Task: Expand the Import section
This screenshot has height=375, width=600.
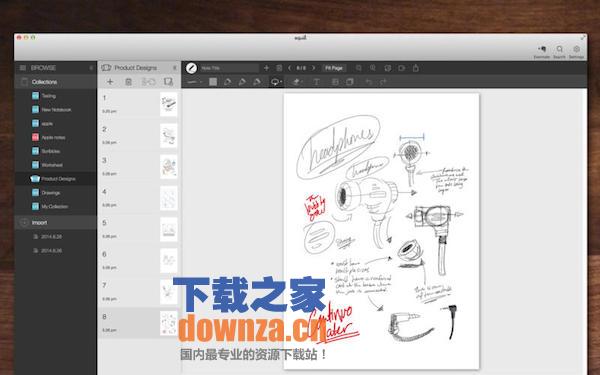Action: (55, 222)
